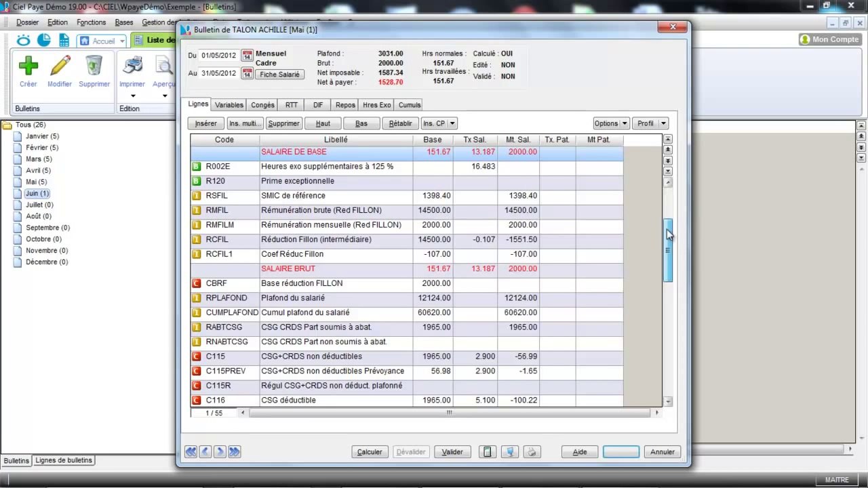
Task: Open the calendar picker for the Du date
Action: (247, 55)
